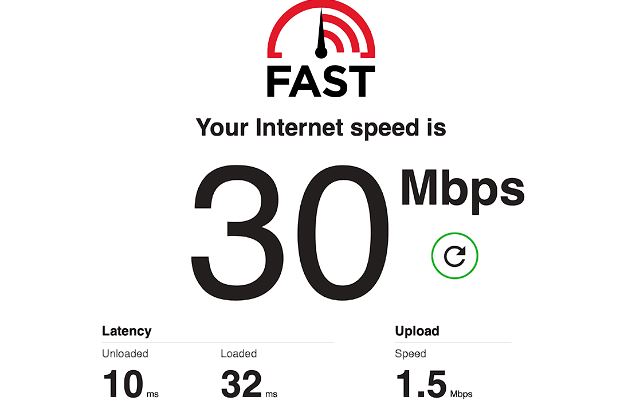Click the upload Speed label
The width and height of the screenshot is (627, 408).
pos(410,354)
